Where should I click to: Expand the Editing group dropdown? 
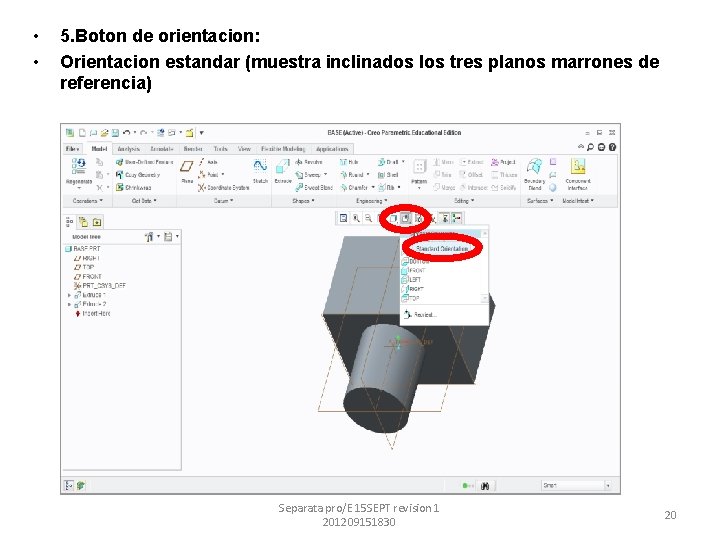[x=464, y=201]
